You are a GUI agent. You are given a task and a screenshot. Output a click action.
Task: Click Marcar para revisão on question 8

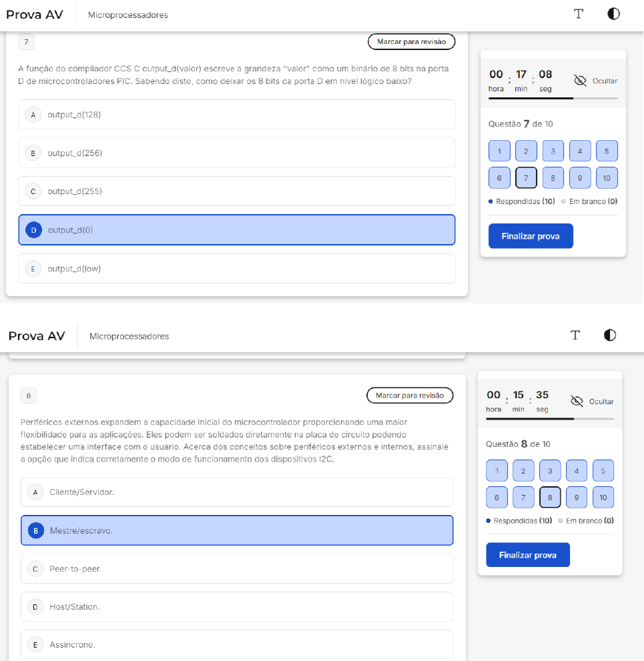coord(410,396)
